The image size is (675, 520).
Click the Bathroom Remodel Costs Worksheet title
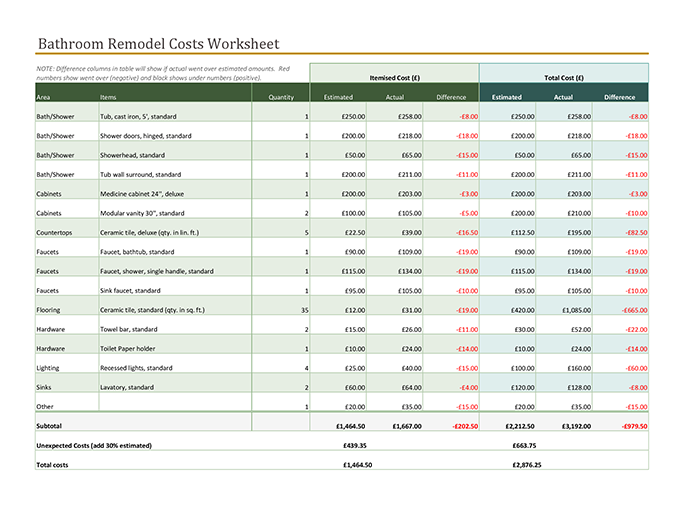tap(157, 44)
